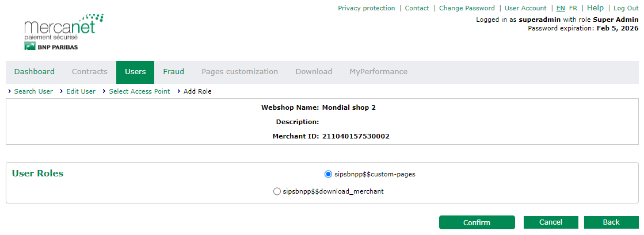644x235 pixels.
Task: Open the Contracts tab
Action: click(90, 72)
